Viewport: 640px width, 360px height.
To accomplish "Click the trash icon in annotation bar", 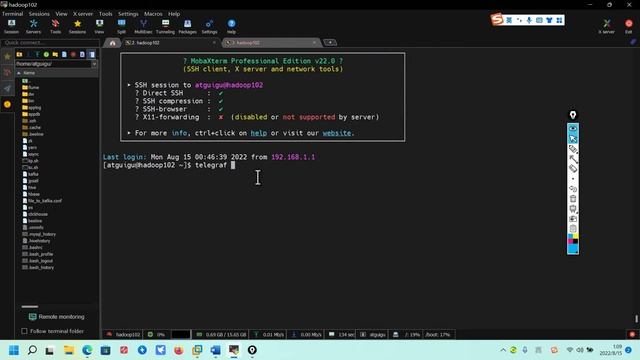I will 573,199.
